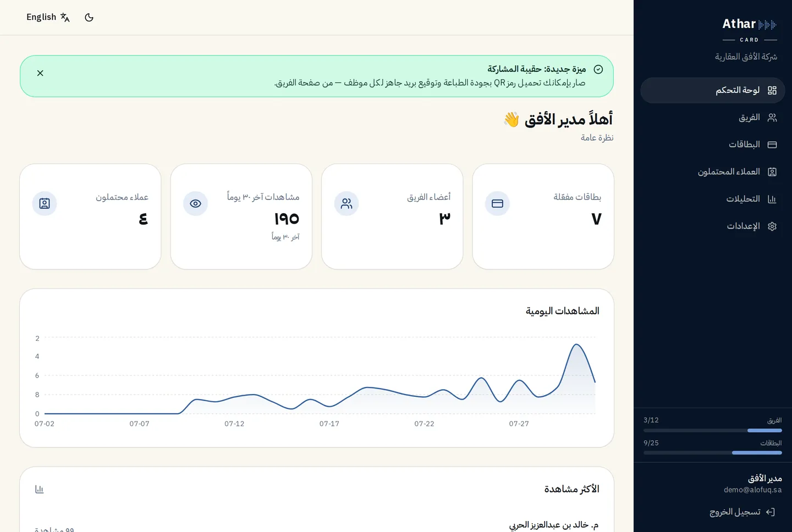Click the نظرة عامة subtitle
This screenshot has height=532, width=792.
pos(597,137)
